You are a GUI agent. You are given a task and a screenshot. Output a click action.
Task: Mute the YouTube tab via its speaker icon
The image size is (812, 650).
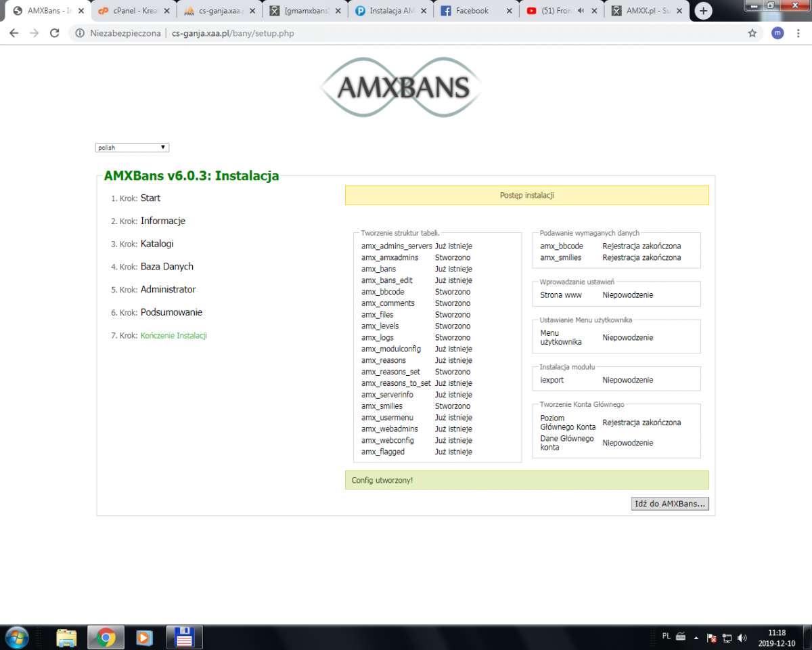click(580, 11)
